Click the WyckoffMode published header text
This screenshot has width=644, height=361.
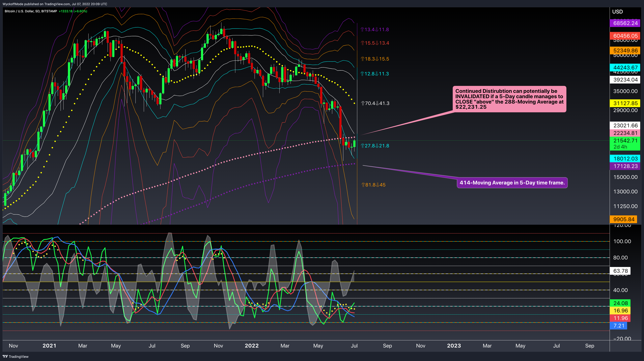pyautogui.click(x=55, y=4)
